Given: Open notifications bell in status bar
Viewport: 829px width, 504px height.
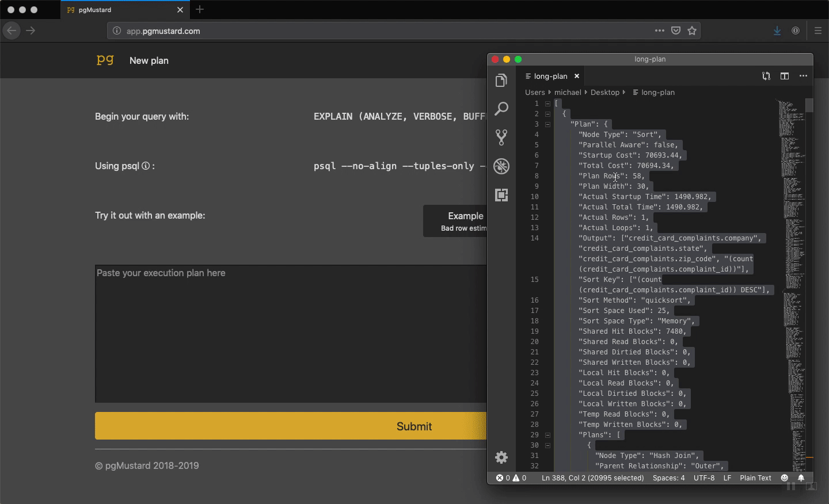Looking at the screenshot, I should pyautogui.click(x=801, y=478).
